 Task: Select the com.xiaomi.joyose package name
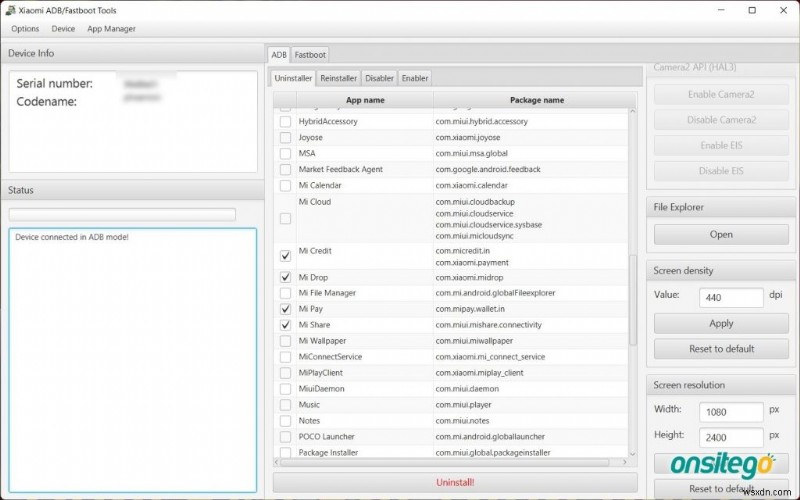click(468, 137)
